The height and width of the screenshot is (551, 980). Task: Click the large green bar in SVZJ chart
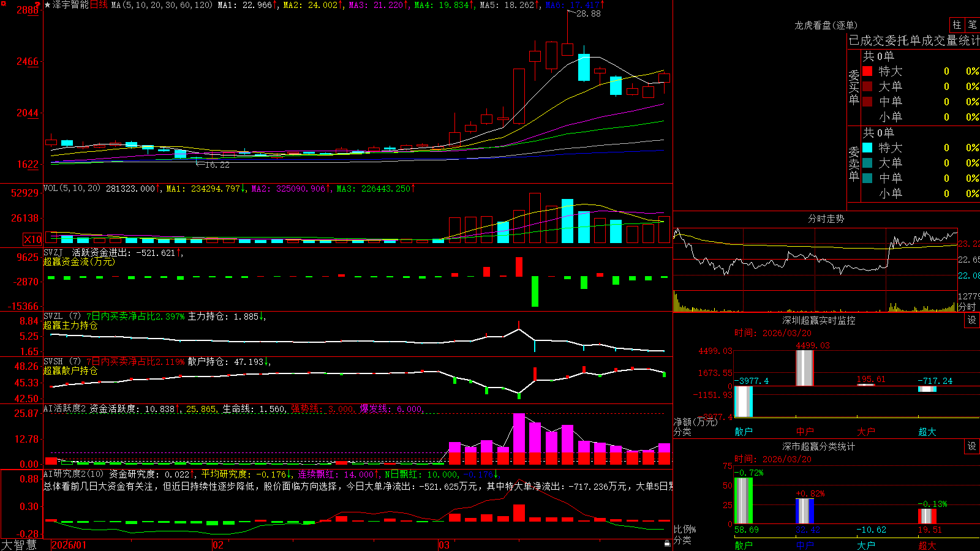click(535, 291)
